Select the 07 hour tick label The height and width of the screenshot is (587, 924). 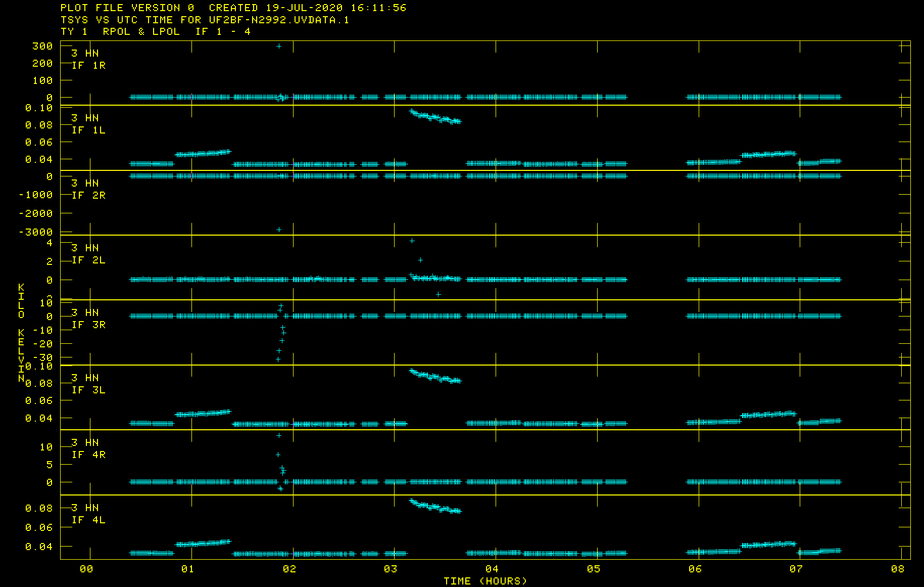796,569
